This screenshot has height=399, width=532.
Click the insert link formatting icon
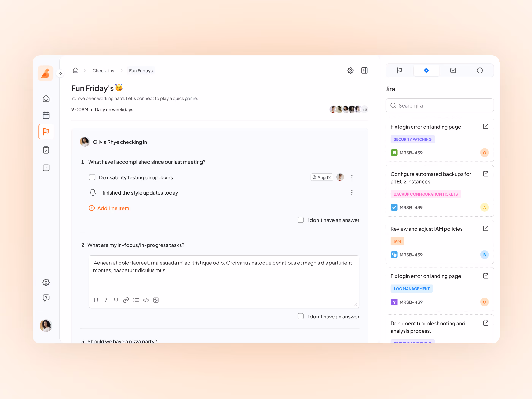tap(126, 300)
